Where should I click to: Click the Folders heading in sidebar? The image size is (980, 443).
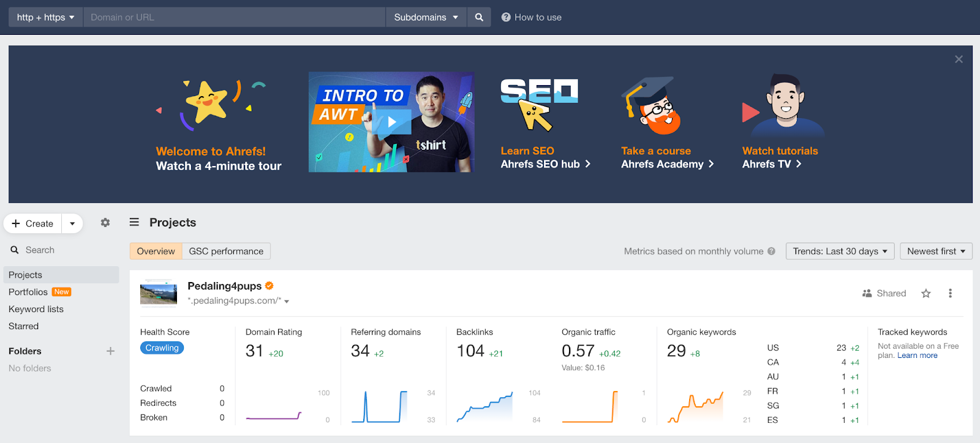[x=25, y=351]
